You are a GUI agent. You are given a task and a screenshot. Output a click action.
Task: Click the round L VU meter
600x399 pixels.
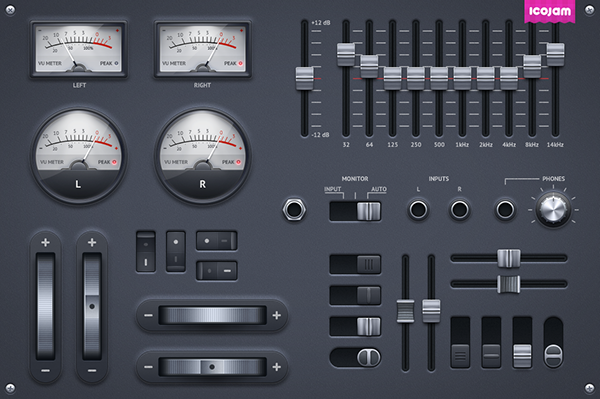coord(78,156)
